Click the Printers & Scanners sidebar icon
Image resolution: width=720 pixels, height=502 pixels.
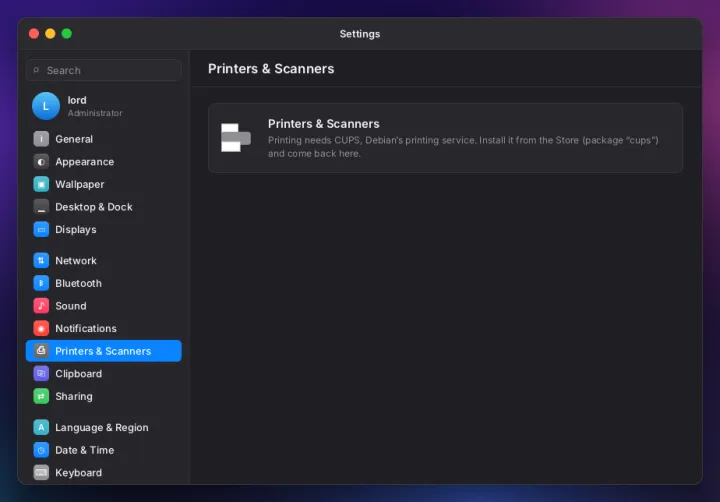41,351
